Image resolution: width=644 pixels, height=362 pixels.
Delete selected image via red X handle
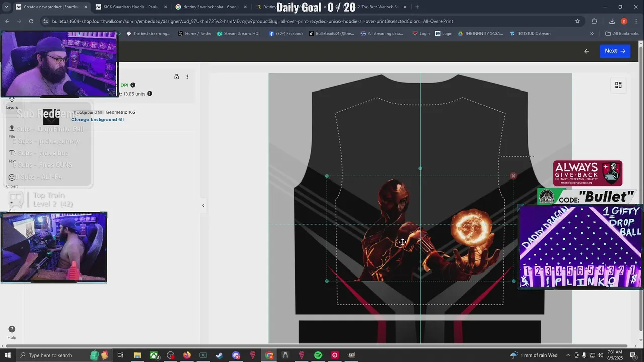(x=513, y=176)
